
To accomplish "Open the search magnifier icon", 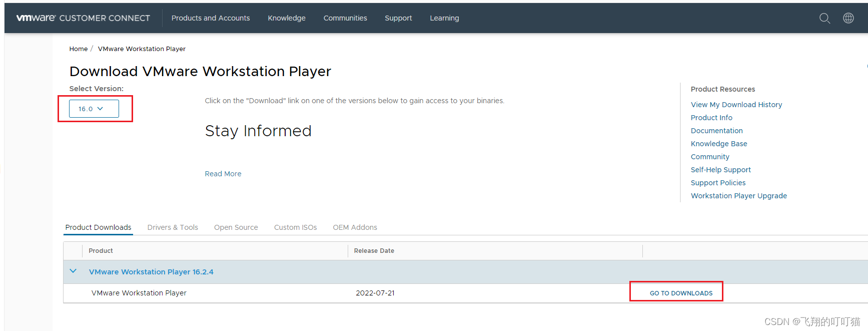I will click(x=824, y=18).
